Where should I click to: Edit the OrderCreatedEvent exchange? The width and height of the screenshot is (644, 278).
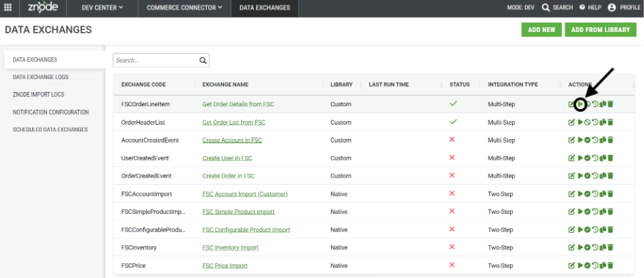coord(571,176)
